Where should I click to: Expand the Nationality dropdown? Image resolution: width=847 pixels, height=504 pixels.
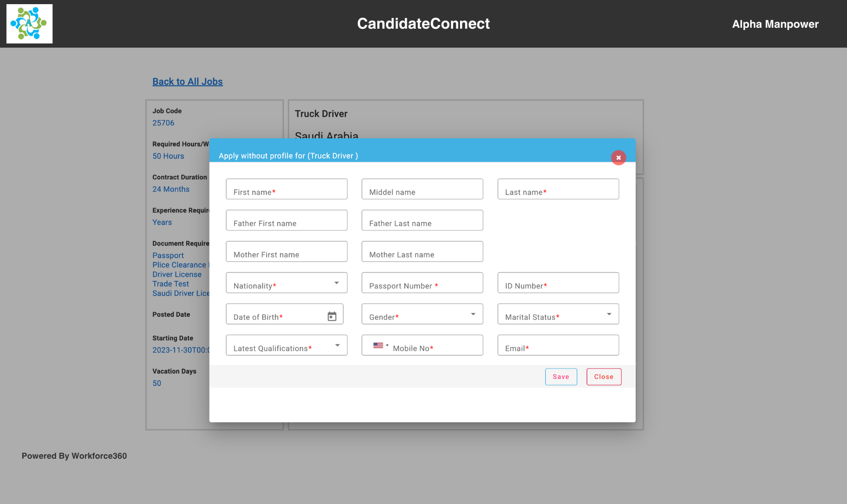336,283
